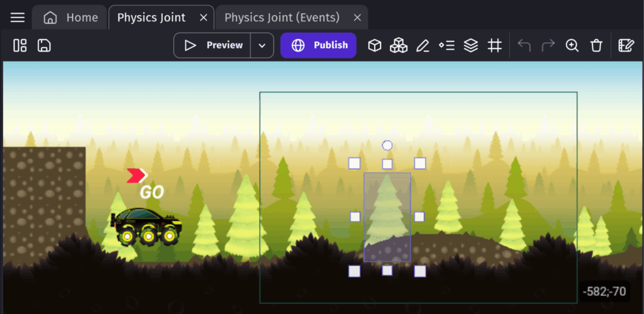Open the scene editor settings icon

[626, 45]
